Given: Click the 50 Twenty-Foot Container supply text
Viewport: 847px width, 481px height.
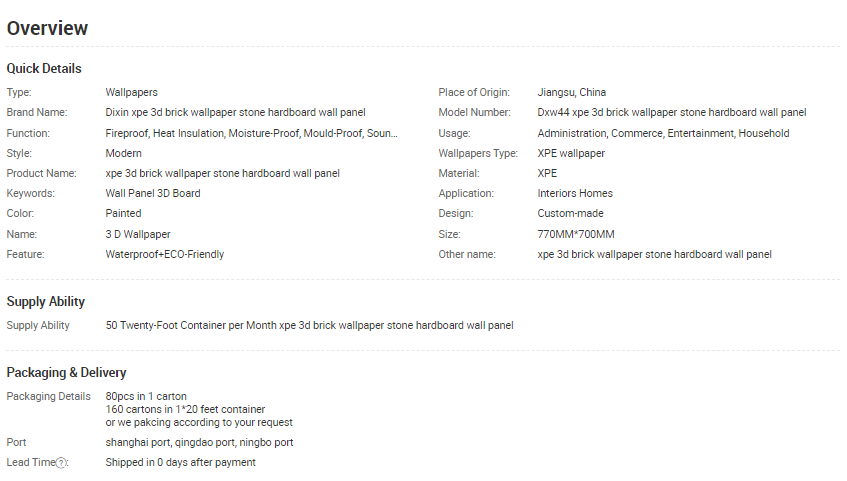Looking at the screenshot, I should pos(309,325).
